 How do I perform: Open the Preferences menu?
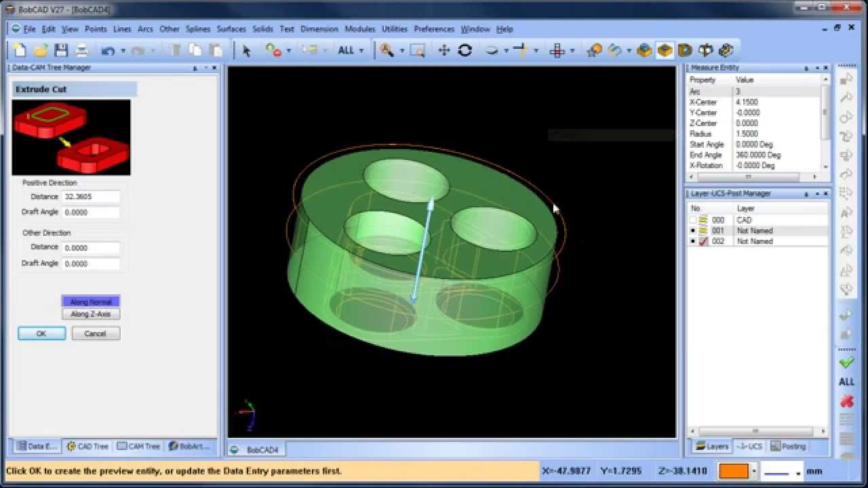tap(434, 29)
